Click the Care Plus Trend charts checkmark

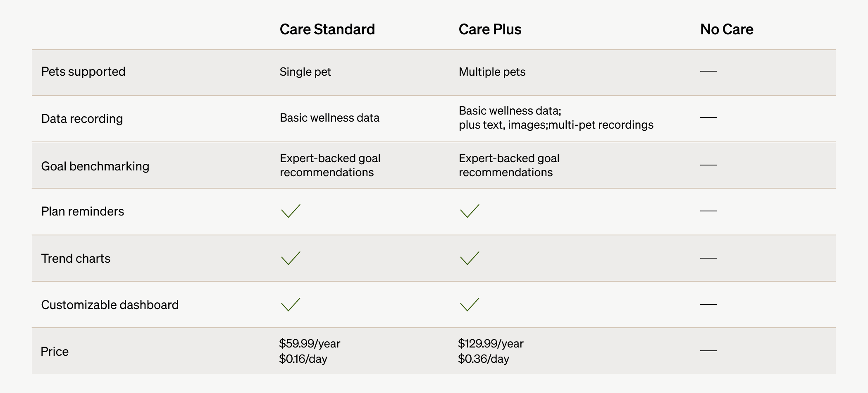[470, 258]
